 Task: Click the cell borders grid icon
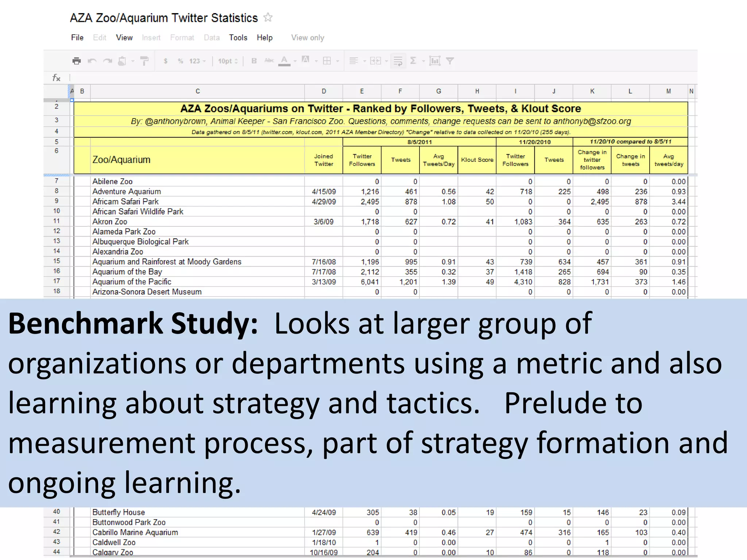327,61
